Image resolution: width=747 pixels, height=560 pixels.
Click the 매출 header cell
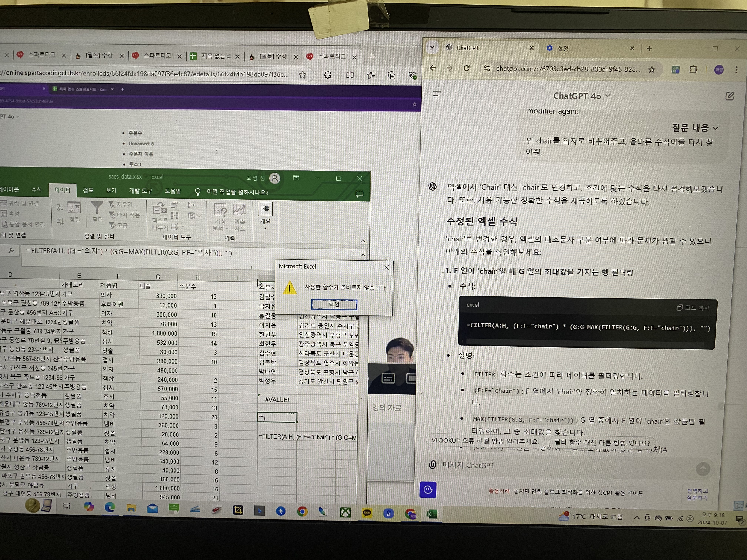158,286
